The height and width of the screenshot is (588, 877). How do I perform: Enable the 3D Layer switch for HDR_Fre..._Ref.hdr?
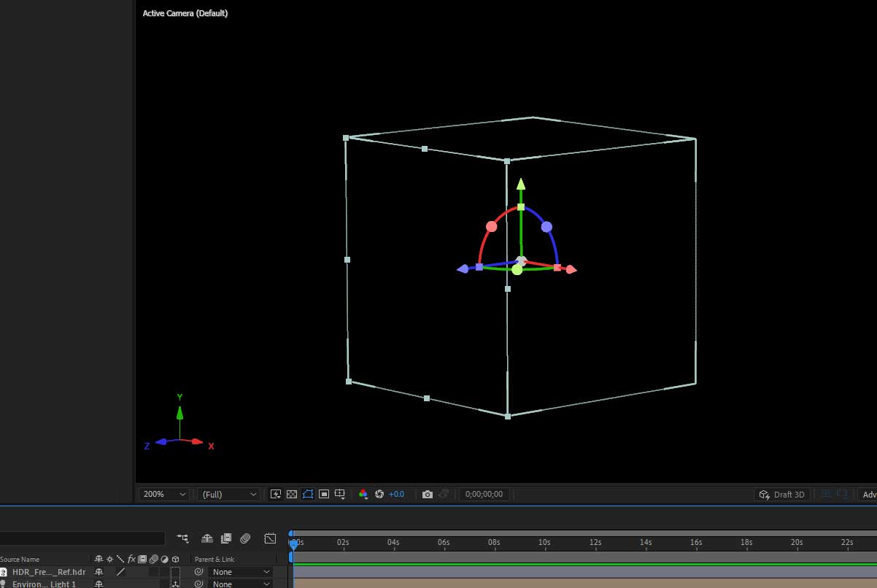click(x=175, y=571)
